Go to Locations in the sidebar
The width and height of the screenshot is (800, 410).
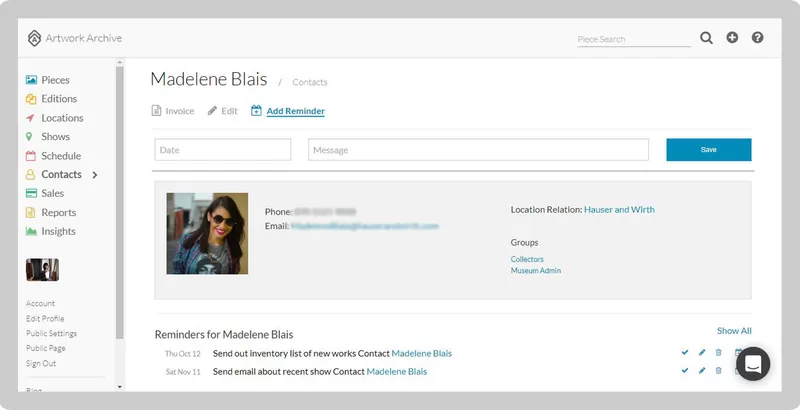62,118
